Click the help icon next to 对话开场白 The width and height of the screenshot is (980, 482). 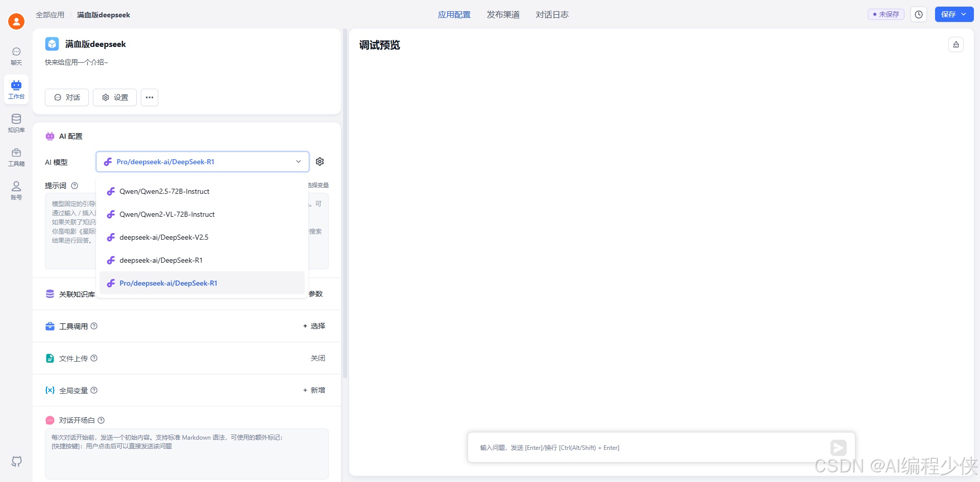click(101, 420)
